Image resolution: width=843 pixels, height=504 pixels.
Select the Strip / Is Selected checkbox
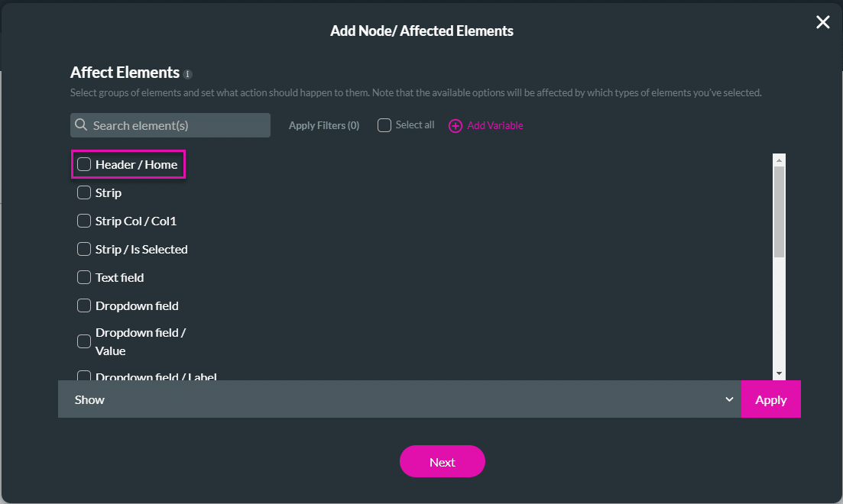click(84, 249)
